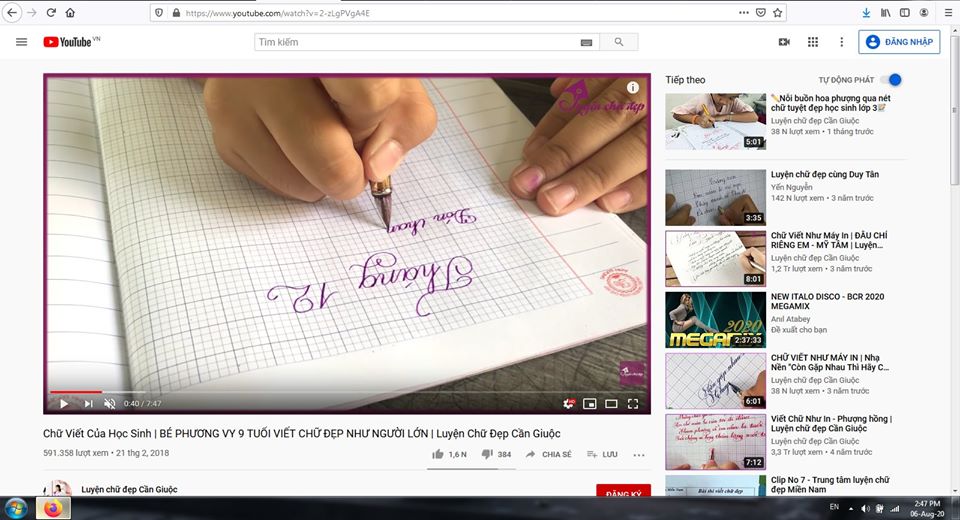The width and height of the screenshot is (960, 520).
Task: Switch to theater mode view
Action: [x=611, y=404]
